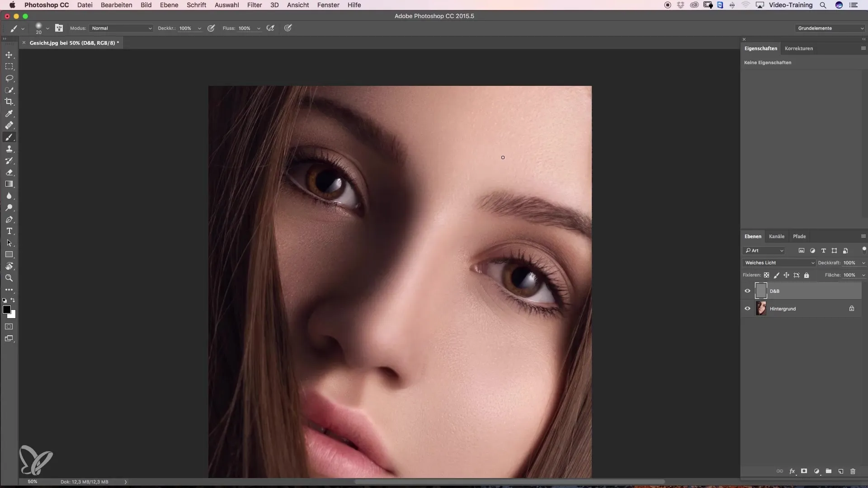
Task: Open the layer filter Art dropdown
Action: [764, 250]
